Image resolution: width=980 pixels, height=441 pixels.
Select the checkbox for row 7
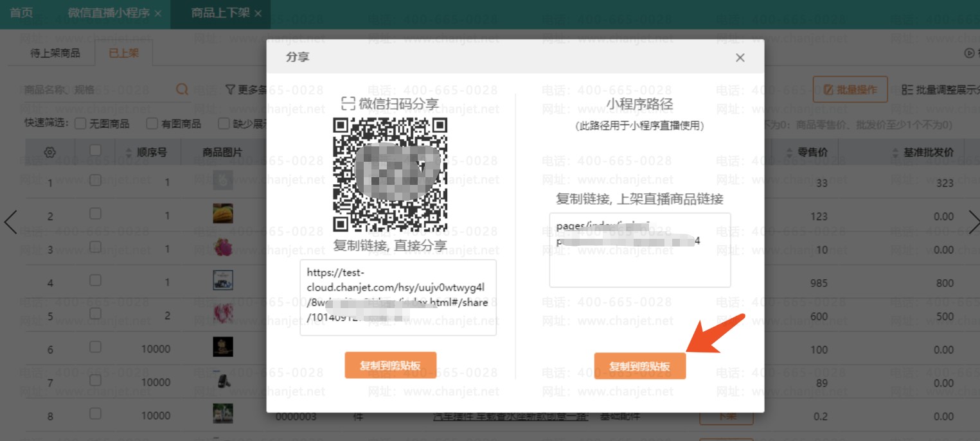95,381
